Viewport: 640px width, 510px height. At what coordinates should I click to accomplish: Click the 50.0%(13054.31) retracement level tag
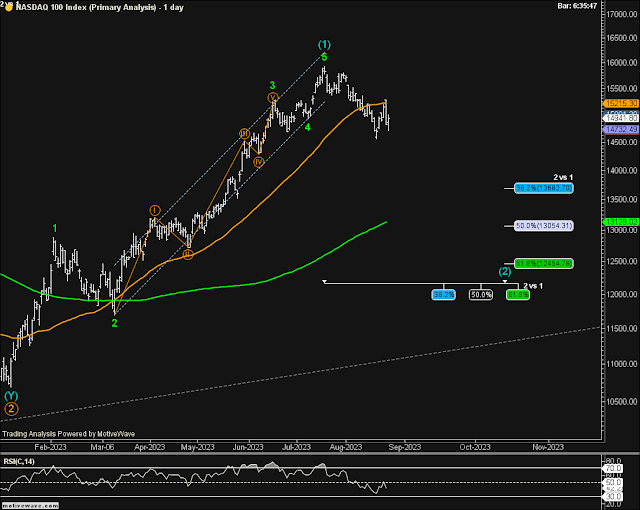(543, 226)
